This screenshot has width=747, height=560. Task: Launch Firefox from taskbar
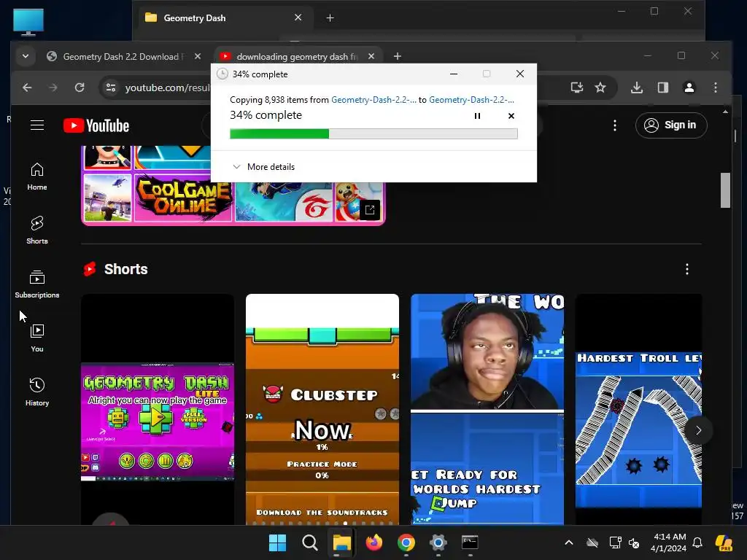[x=374, y=542]
